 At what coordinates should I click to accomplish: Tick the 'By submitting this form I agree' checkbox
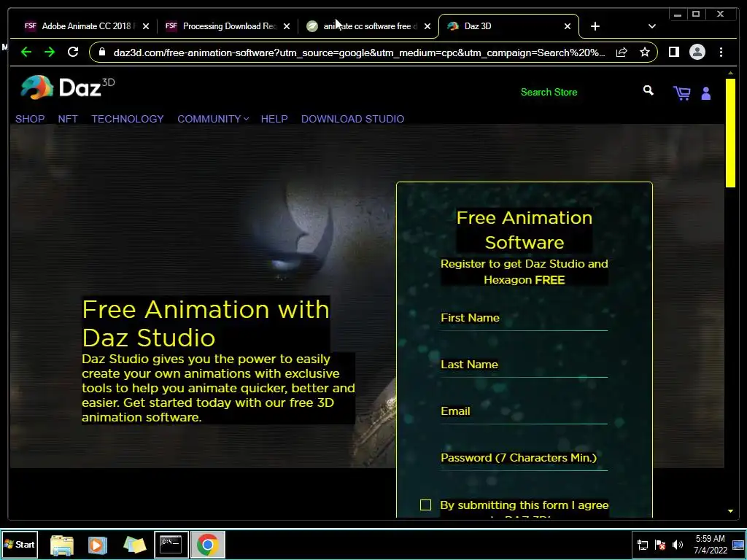pyautogui.click(x=425, y=505)
